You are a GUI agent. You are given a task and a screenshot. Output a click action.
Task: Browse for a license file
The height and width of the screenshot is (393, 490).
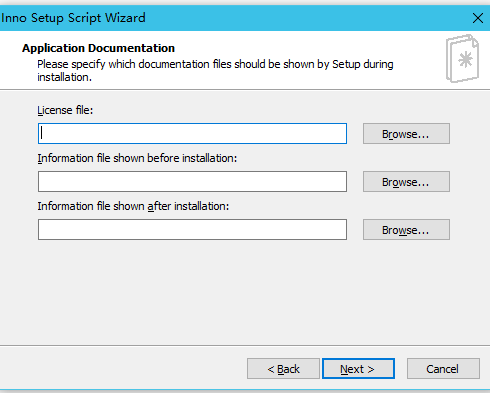pos(406,134)
